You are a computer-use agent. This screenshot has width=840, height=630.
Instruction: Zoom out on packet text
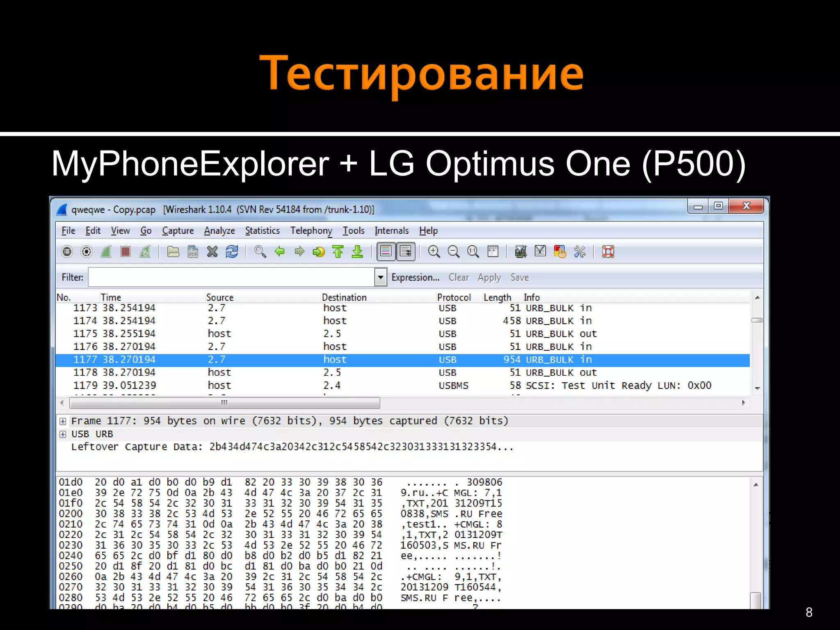click(x=454, y=251)
